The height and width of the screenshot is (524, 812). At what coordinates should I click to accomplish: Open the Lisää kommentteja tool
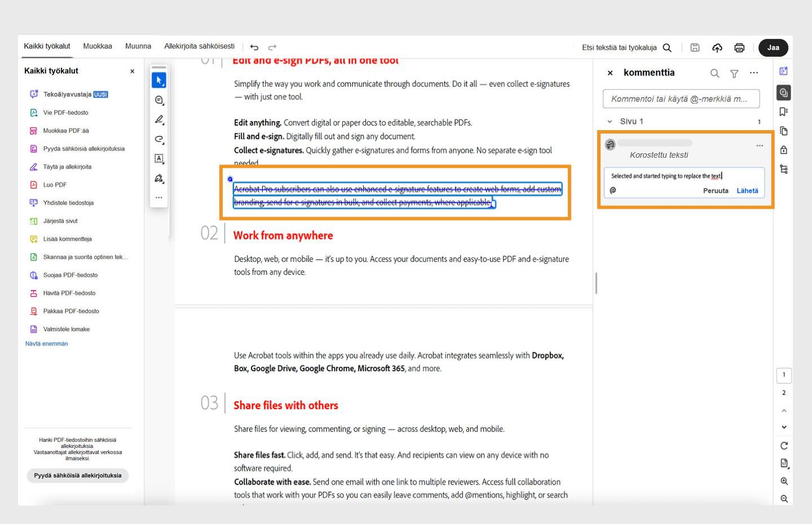(x=60, y=239)
